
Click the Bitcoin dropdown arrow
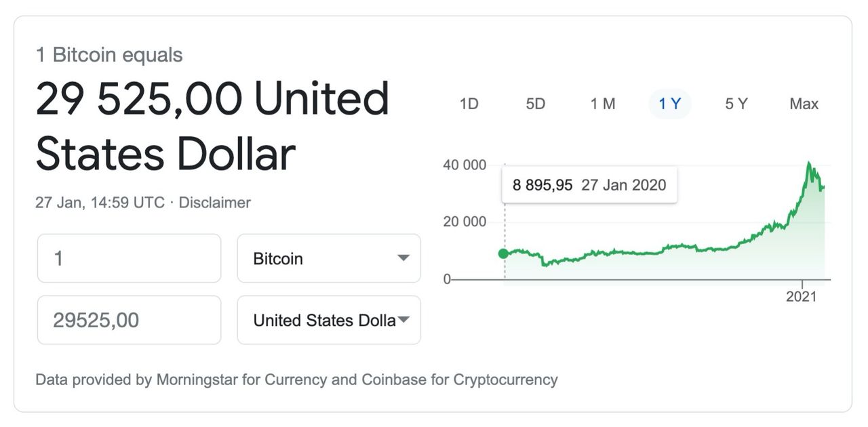pyautogui.click(x=403, y=258)
